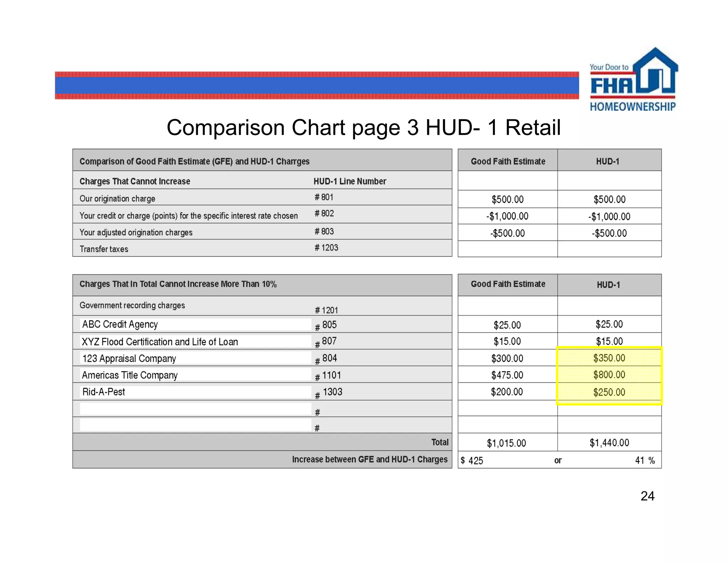
Task: Click 'HUD-1 Line Number' column heading
Action: [x=350, y=181]
